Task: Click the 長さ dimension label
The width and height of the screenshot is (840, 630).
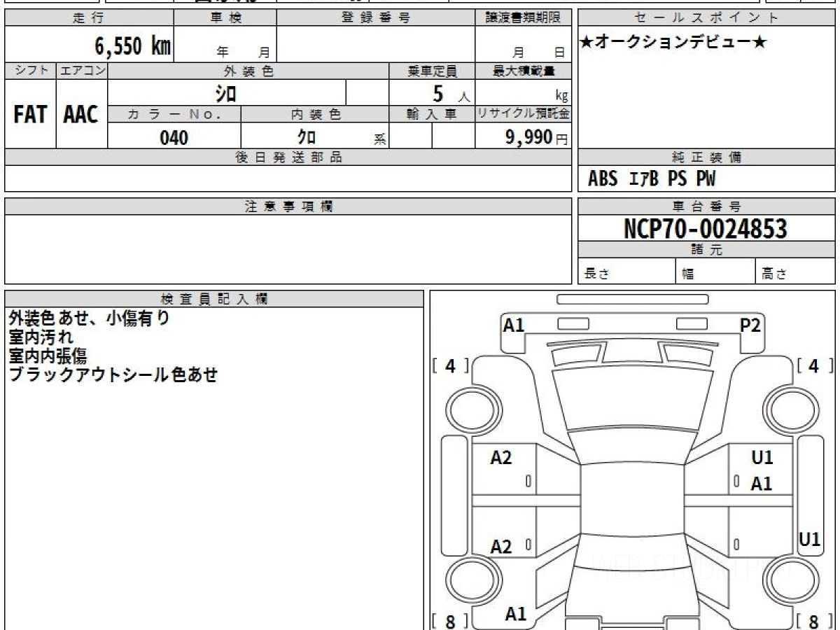Action: pyautogui.click(x=597, y=274)
